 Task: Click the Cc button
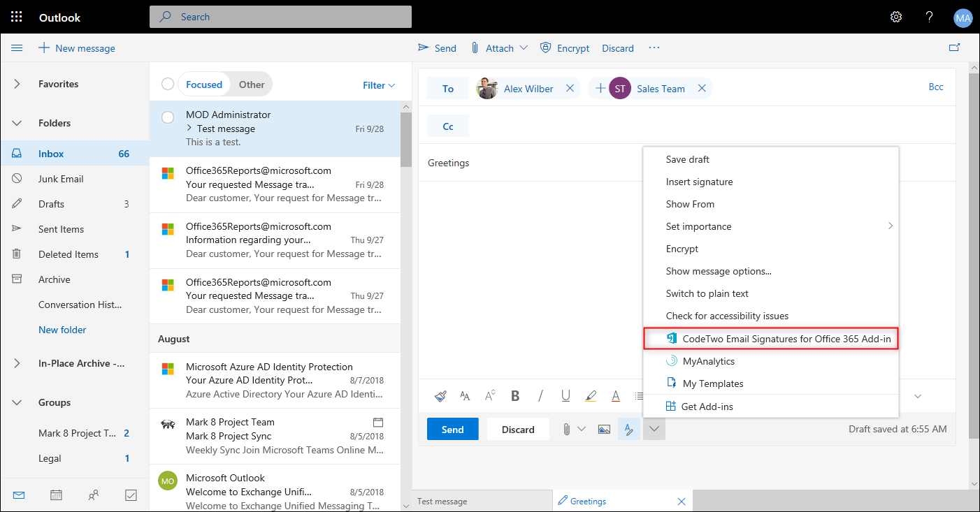448,126
